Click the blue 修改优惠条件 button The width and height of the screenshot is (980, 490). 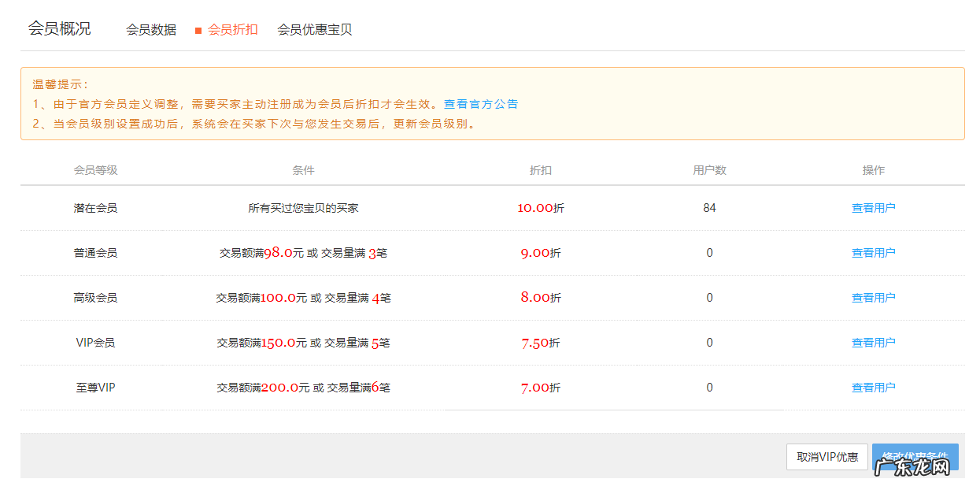click(915, 457)
